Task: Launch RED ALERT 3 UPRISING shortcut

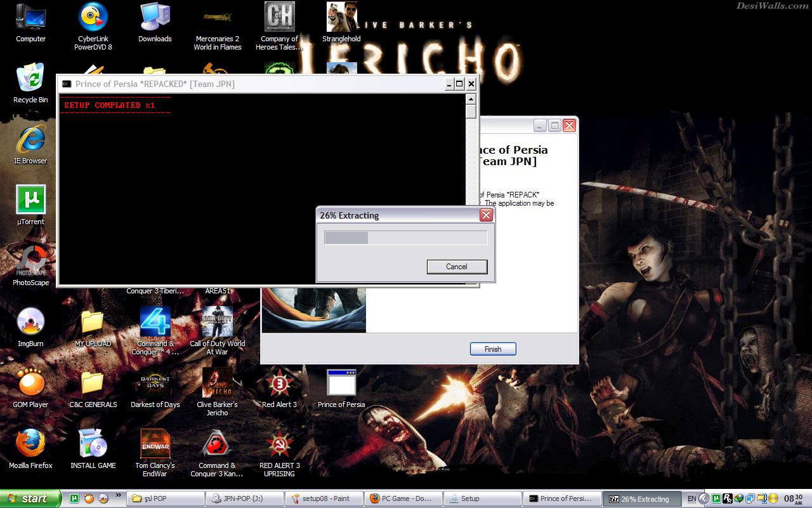Action: [x=279, y=453]
